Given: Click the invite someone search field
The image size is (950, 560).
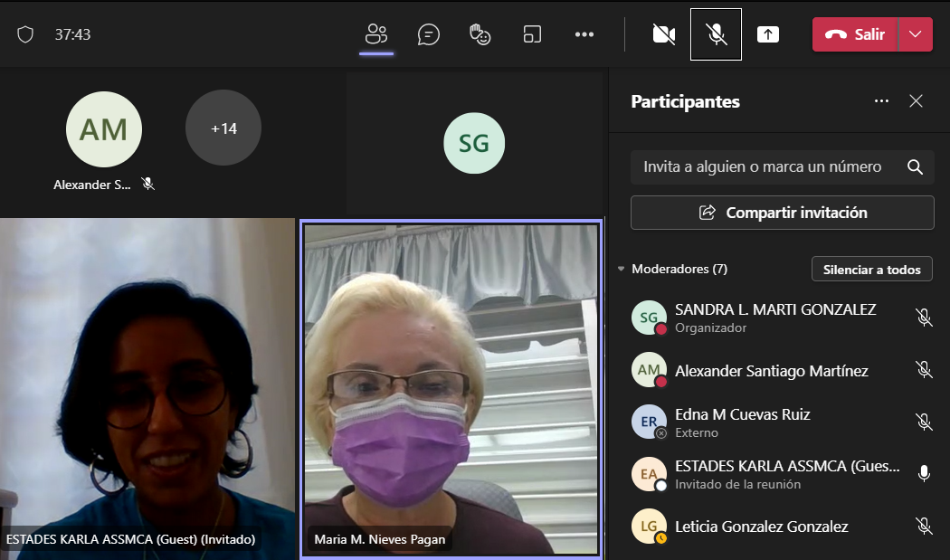Looking at the screenshot, I should (x=783, y=167).
